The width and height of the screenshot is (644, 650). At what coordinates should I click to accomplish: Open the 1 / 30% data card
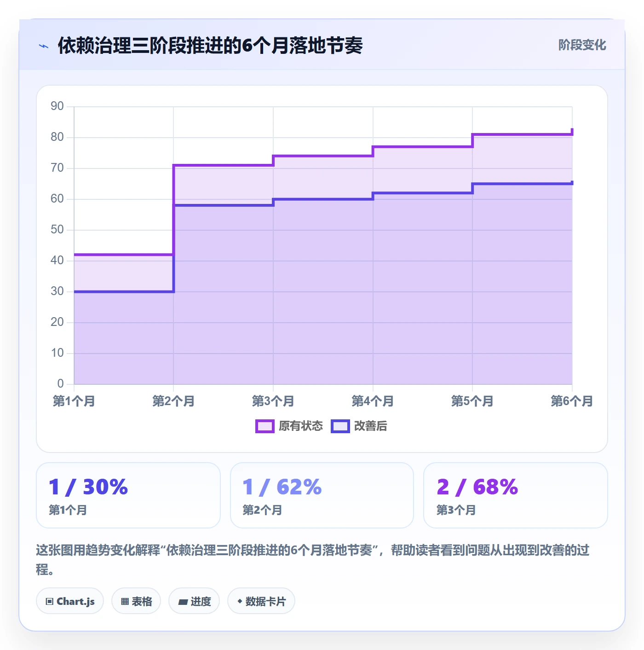tap(128, 495)
